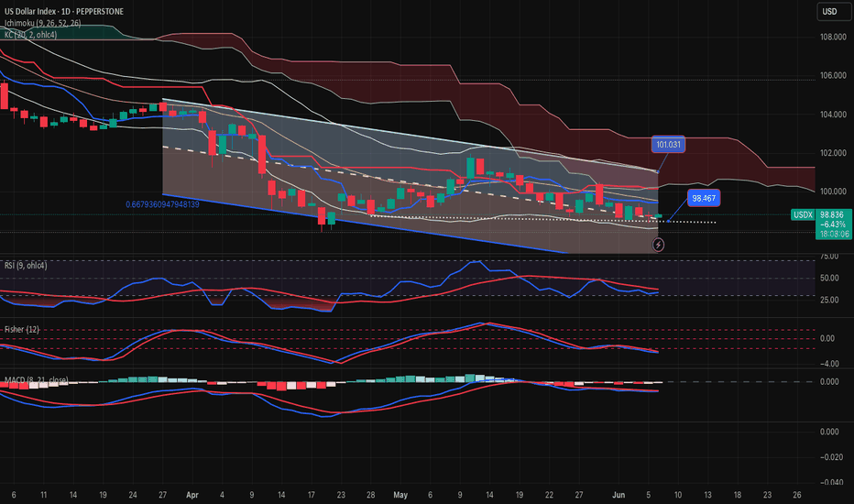Click the 98.836 last price label

pos(833,214)
